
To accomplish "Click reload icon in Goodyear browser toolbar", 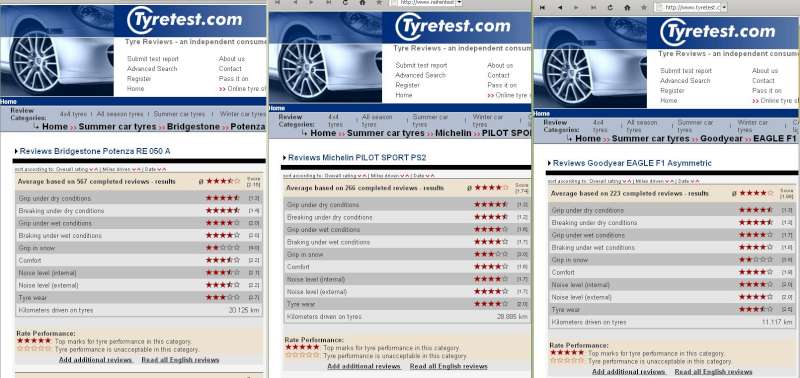I will coord(610,8).
